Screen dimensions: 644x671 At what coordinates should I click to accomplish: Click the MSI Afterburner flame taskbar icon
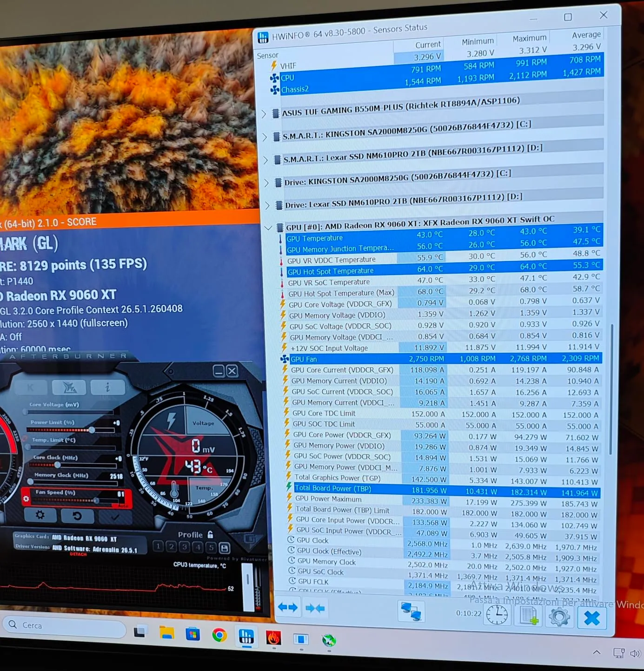[x=273, y=637]
